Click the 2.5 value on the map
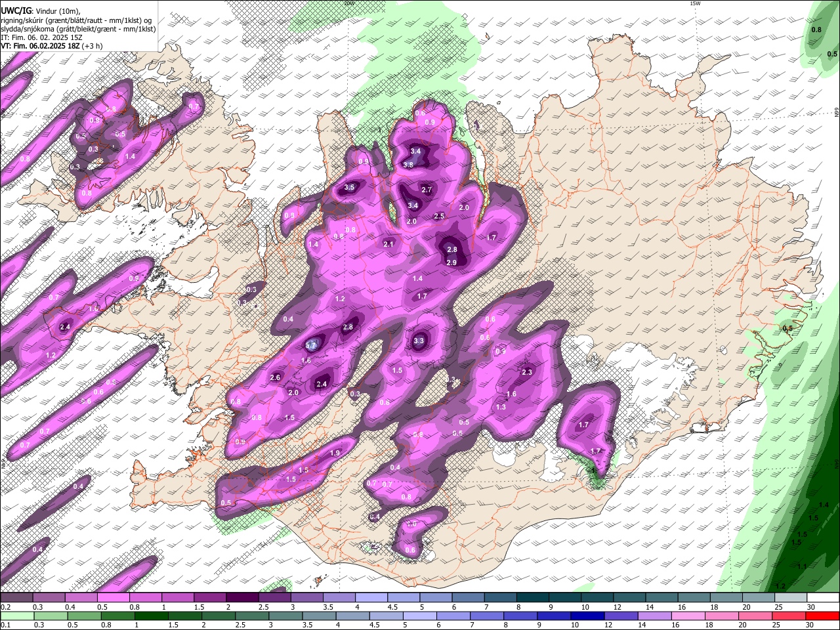 point(439,216)
